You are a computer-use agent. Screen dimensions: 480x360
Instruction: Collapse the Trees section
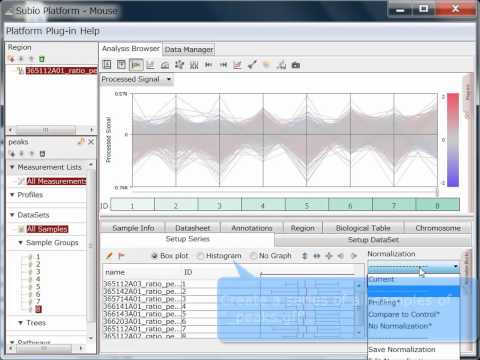(21, 323)
